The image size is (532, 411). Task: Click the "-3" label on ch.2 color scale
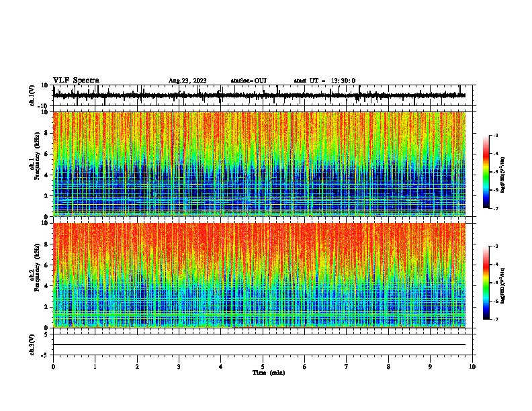pyautogui.click(x=496, y=246)
